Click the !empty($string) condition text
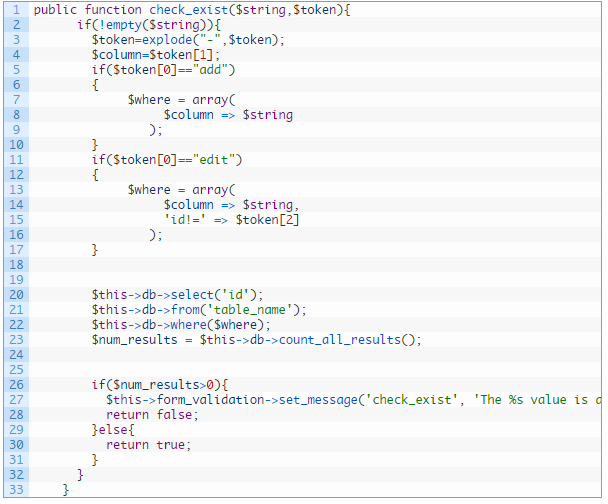This screenshot has width=608, height=504. (x=152, y=25)
